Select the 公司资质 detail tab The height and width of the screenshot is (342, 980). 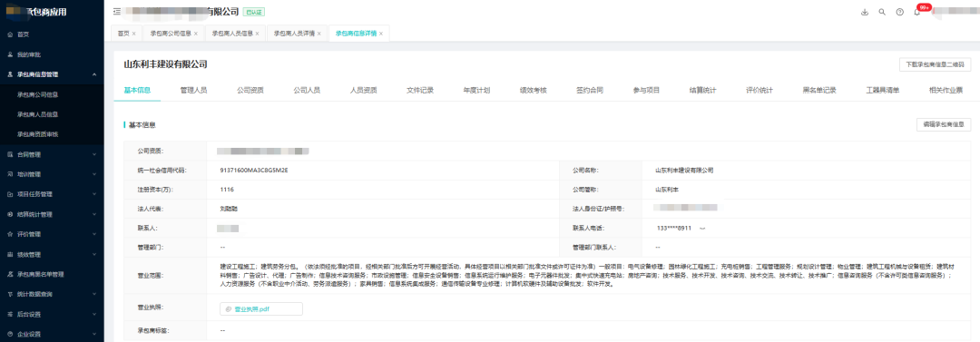(x=250, y=90)
